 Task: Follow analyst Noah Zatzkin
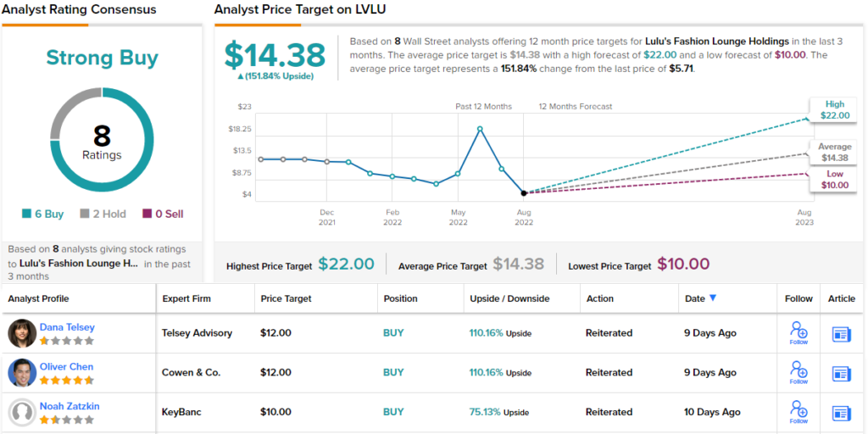pyautogui.click(x=798, y=412)
